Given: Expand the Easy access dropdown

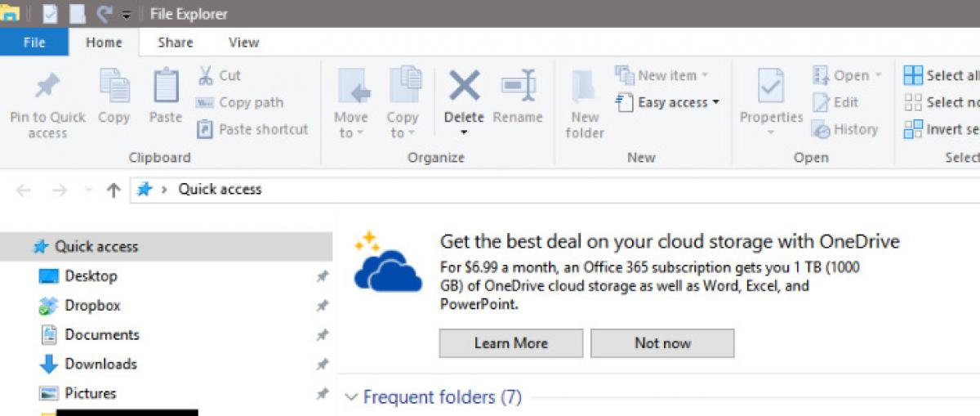Looking at the screenshot, I should pyautogui.click(x=716, y=102).
